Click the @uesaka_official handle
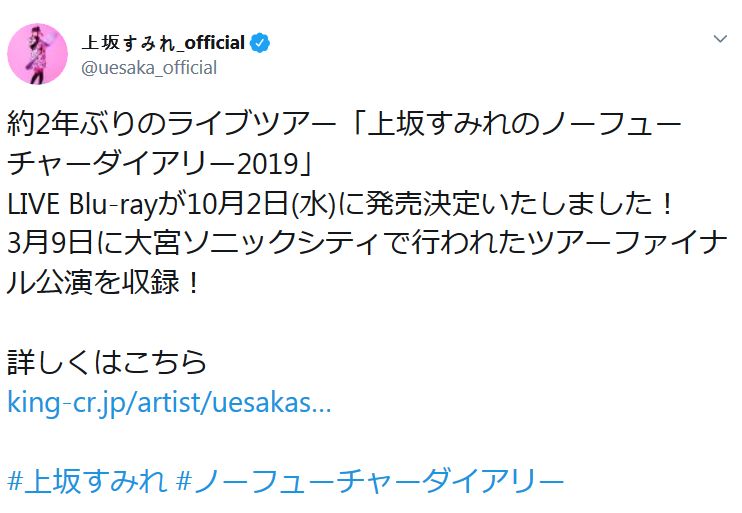 [x=148, y=68]
